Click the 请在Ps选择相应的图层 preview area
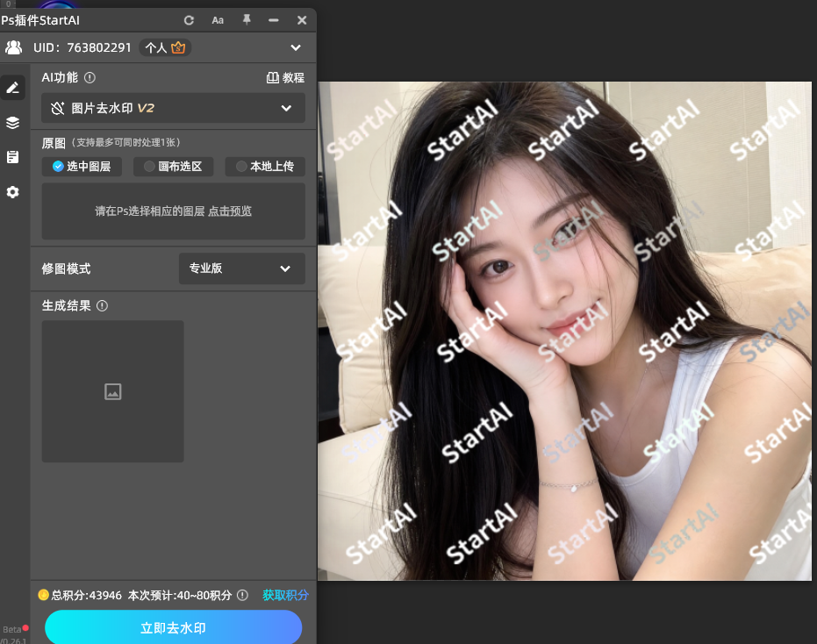Screen dimensions: 817x644 pos(173,211)
